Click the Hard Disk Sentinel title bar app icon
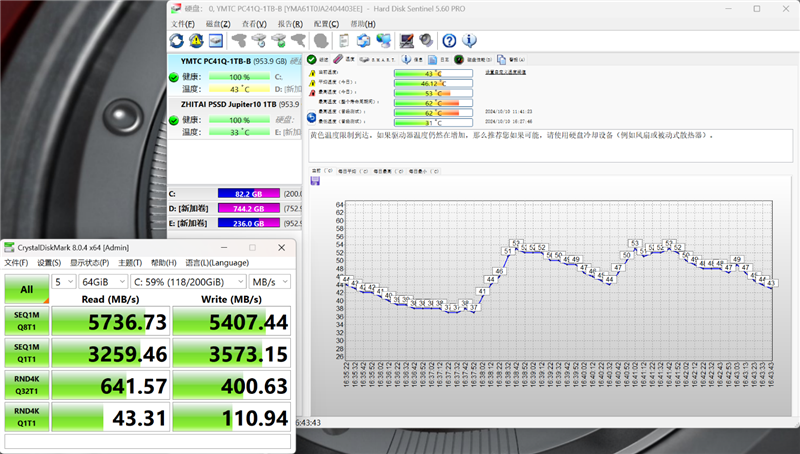Viewport: 800px width, 454px height. click(x=176, y=9)
